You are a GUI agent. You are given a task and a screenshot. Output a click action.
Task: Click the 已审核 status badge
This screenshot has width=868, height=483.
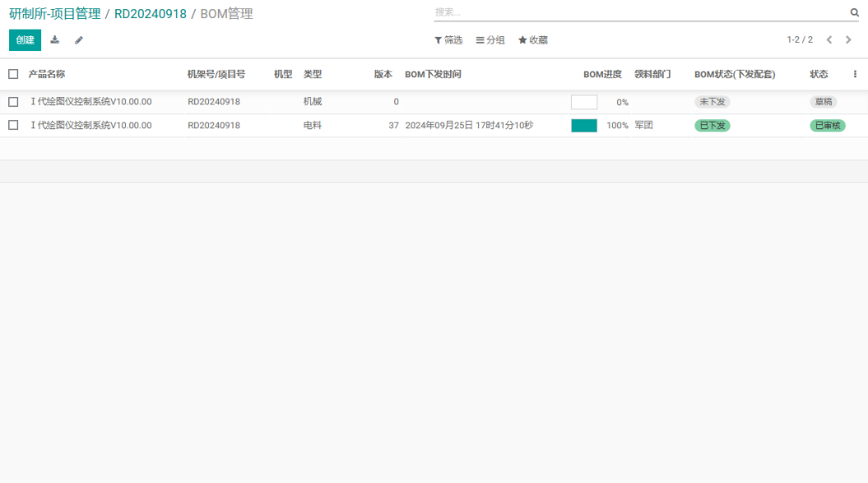point(827,126)
